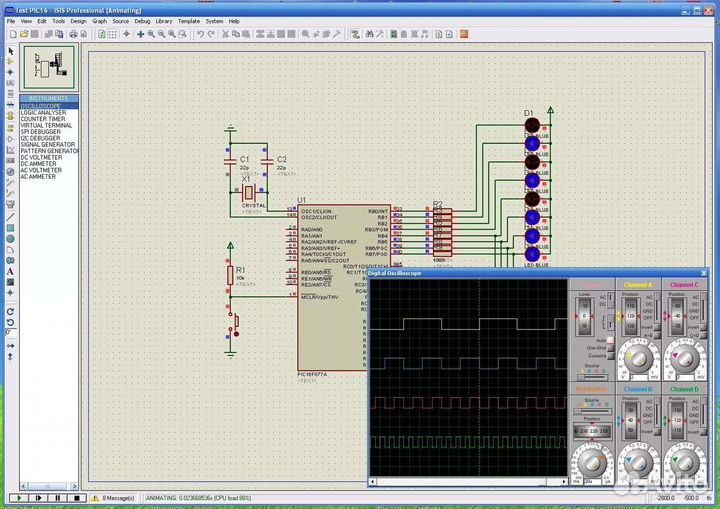Click the Y-mirror vertical flip icon
This screenshot has width=720, height=509.
click(x=11, y=356)
